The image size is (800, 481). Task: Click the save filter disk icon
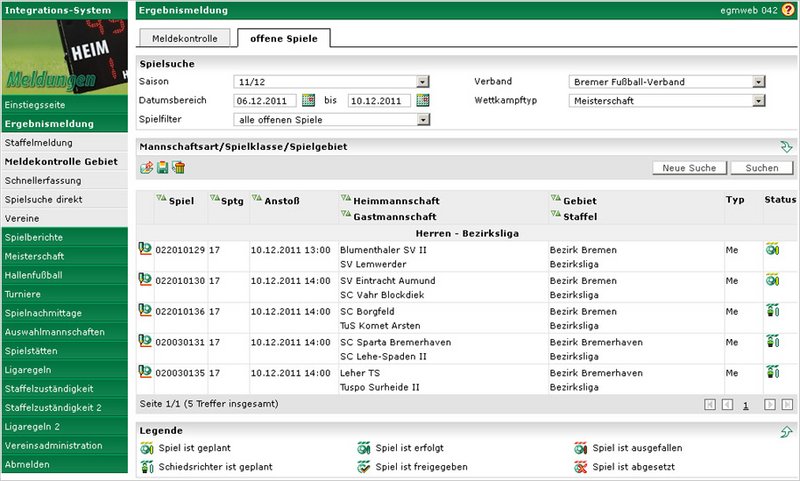(x=162, y=167)
